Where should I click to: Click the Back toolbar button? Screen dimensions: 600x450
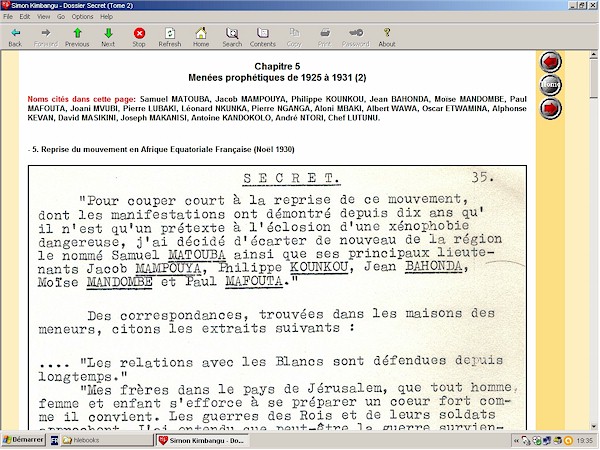tap(15, 37)
